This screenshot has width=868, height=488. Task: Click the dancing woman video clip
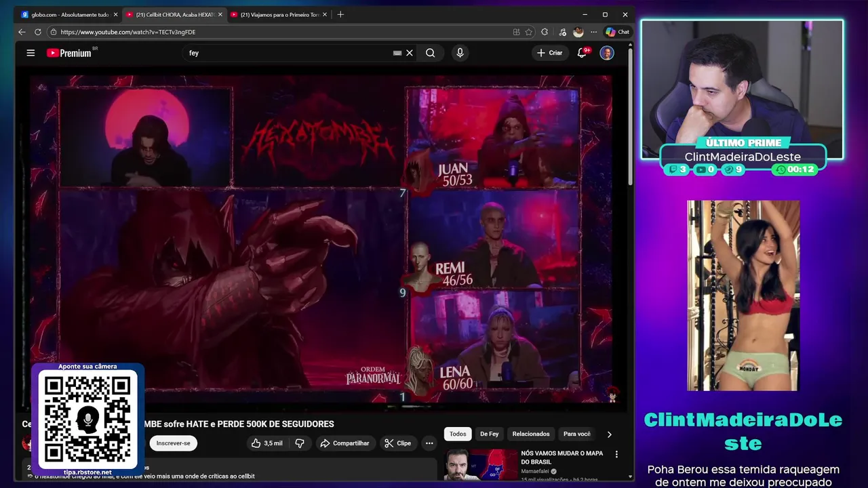(743, 296)
